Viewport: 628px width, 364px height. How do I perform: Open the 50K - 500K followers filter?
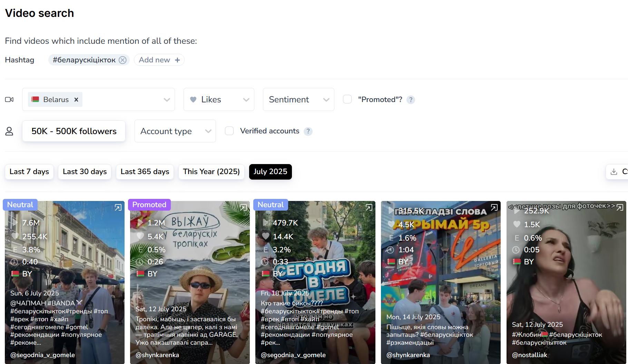tap(74, 131)
